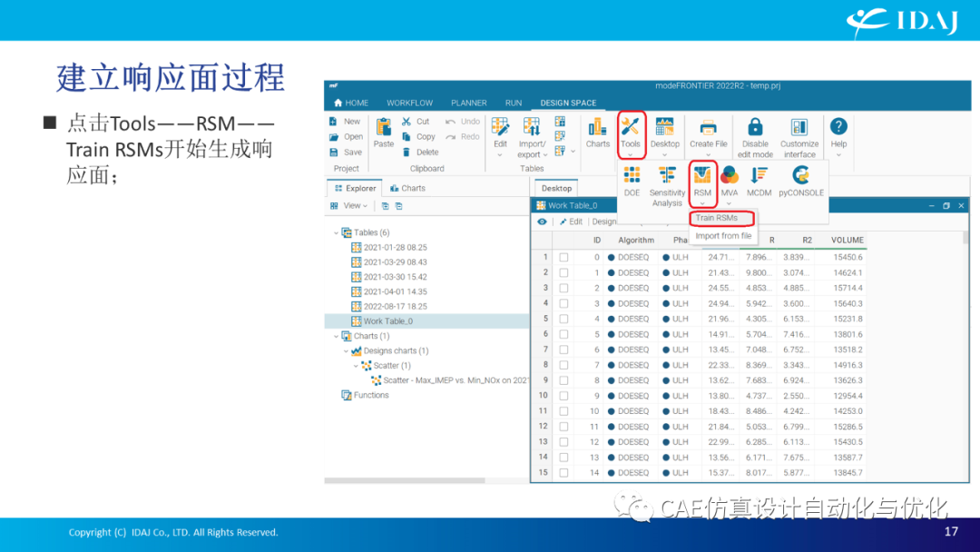The width and height of the screenshot is (980, 552).
Task: Click the Algorithm column header
Action: coord(635,240)
